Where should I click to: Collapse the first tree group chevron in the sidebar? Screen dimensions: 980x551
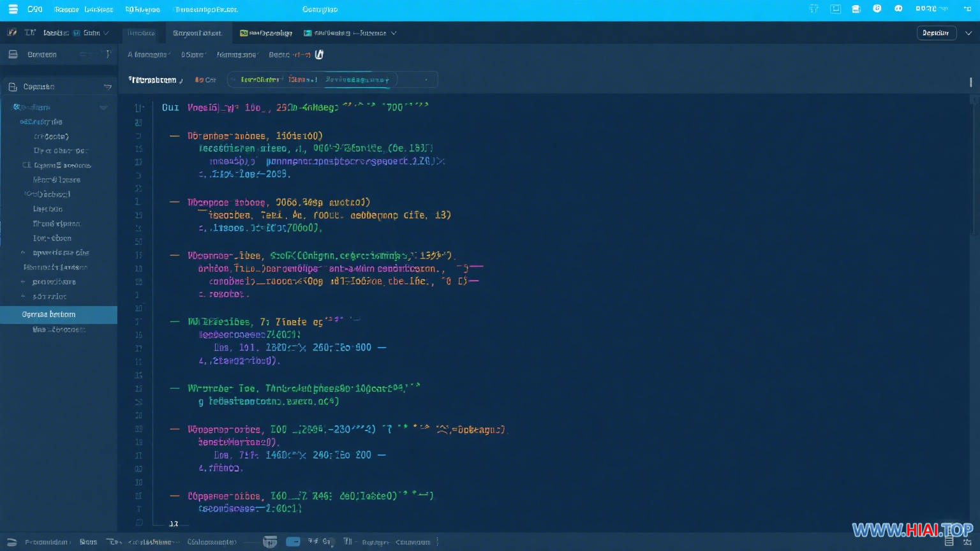tap(103, 108)
